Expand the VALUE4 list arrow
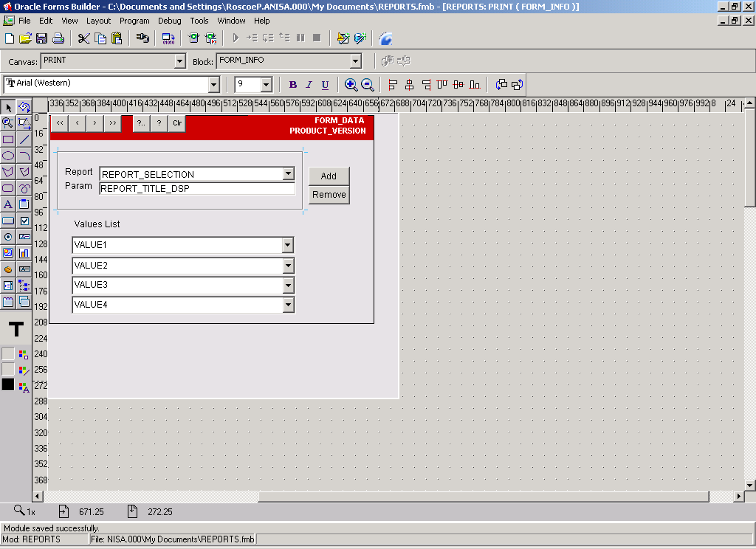The height and width of the screenshot is (549, 756). tap(288, 305)
